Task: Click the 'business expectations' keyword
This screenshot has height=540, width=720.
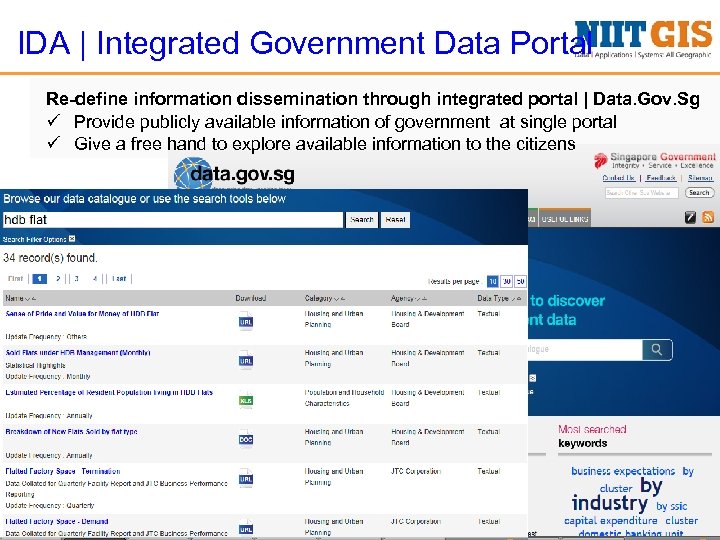Action: (623, 471)
